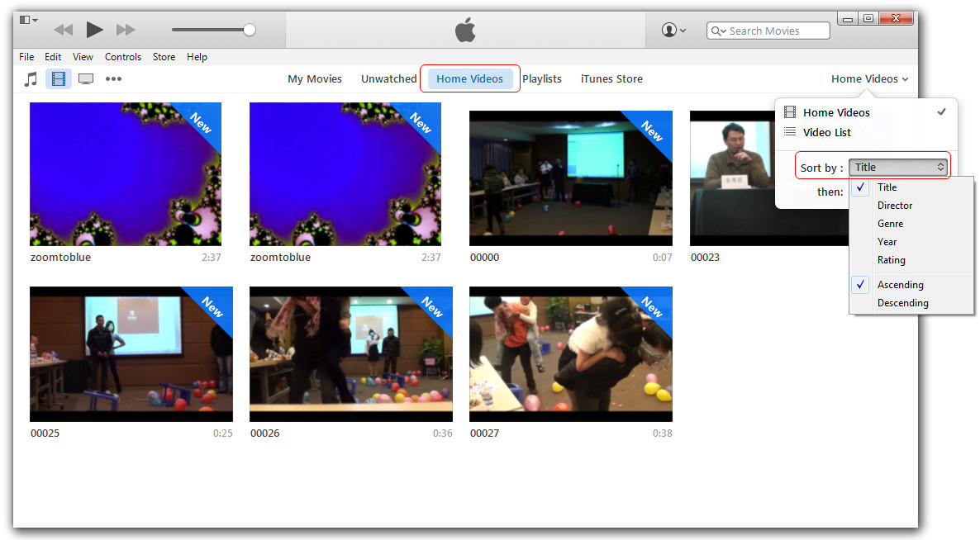Go to the Playlists tab
This screenshot has height=540, width=980.
542,78
